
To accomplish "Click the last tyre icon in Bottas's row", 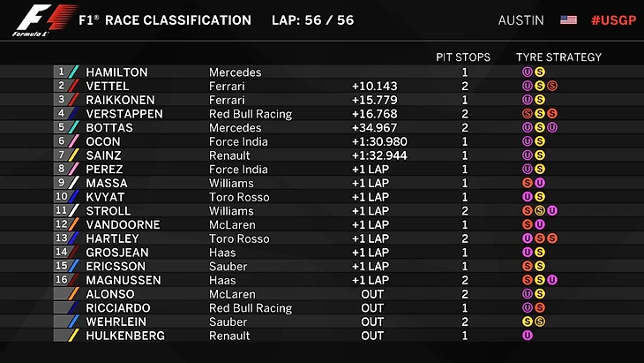I will (x=551, y=128).
